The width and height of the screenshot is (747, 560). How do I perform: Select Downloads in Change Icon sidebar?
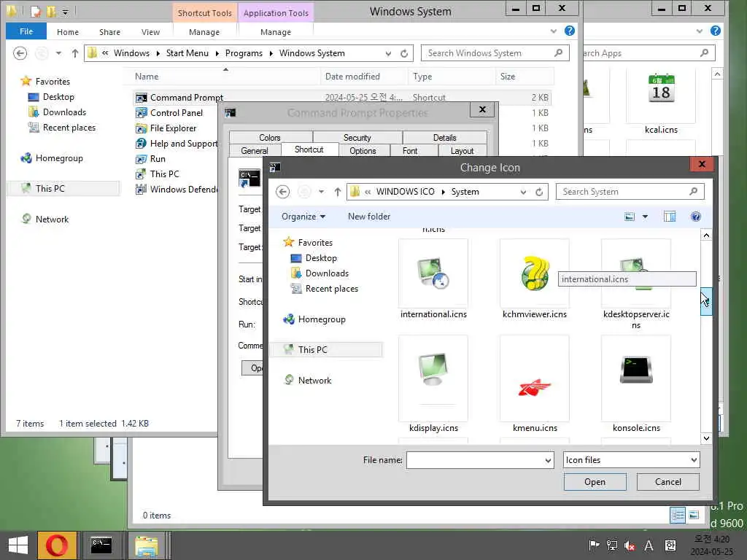[x=326, y=273]
